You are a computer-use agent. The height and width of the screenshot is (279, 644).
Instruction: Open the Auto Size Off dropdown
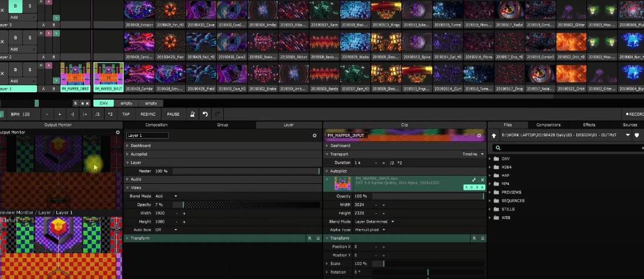tap(166, 230)
